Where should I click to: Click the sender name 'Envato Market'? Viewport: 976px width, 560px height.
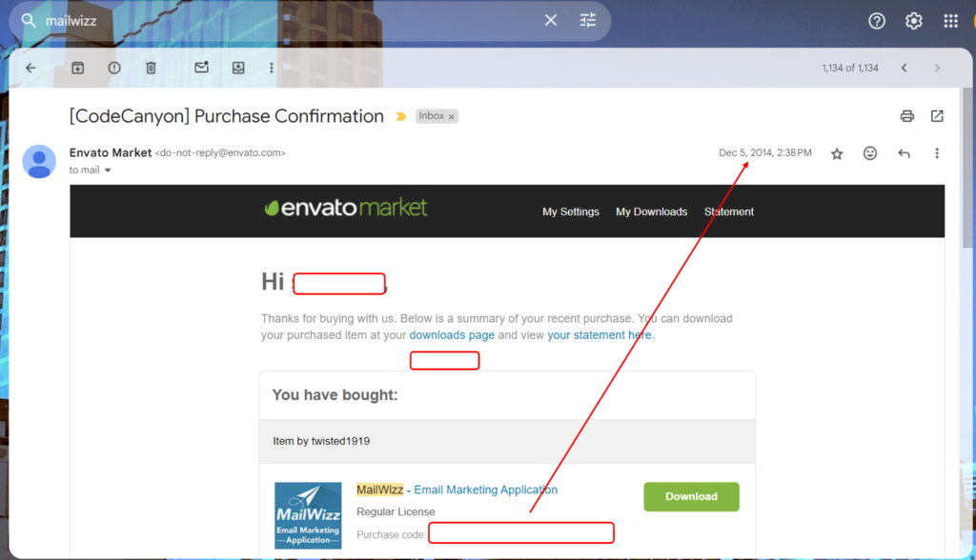tap(111, 153)
